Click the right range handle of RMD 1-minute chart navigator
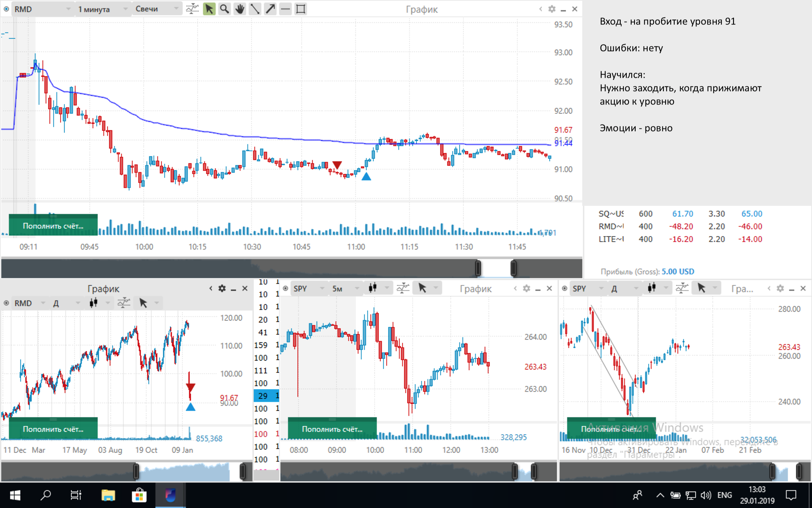 coord(514,268)
